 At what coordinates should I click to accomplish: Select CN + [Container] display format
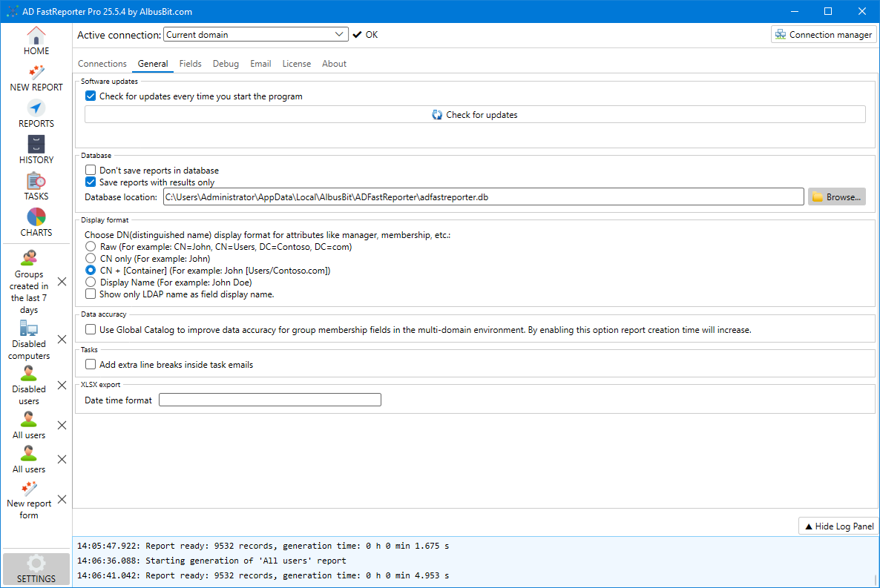91,270
